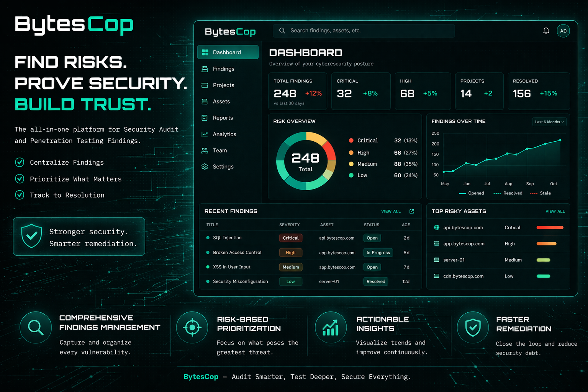Viewport: 588px width, 392px height.
Task: Click the notification bell icon
Action: (x=546, y=30)
